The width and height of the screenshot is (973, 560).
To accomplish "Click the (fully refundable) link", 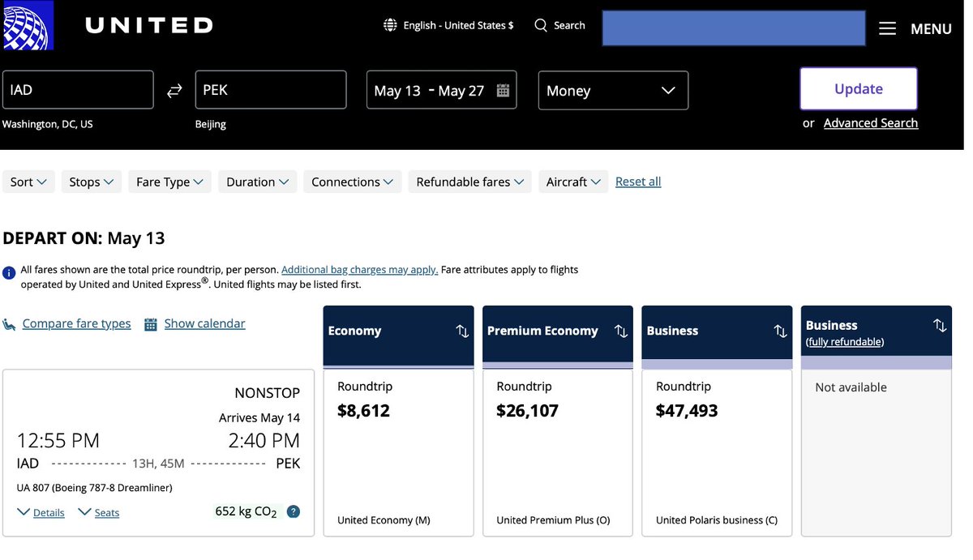I will (x=845, y=342).
